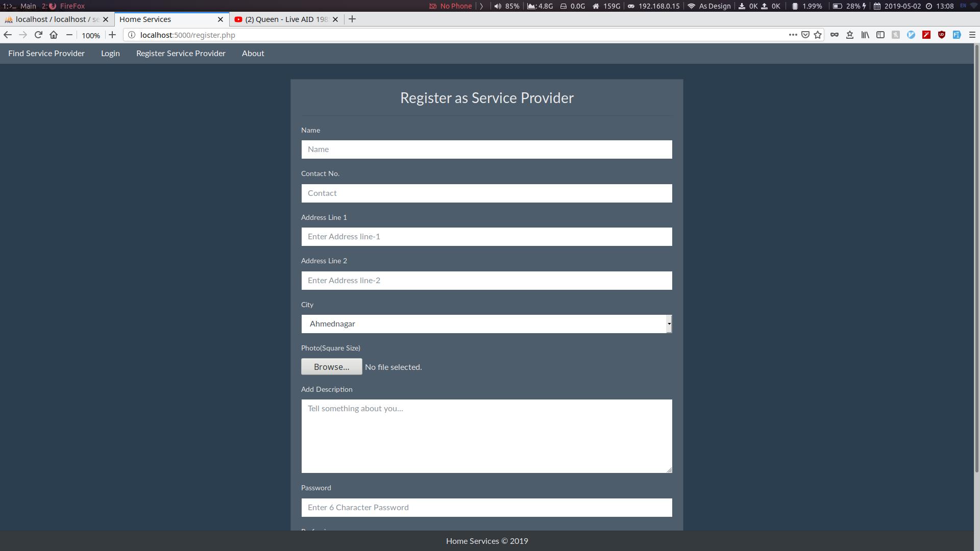Click the network/WiFi icon in status bar
Viewport: 980px width, 551px height.
tap(691, 6)
